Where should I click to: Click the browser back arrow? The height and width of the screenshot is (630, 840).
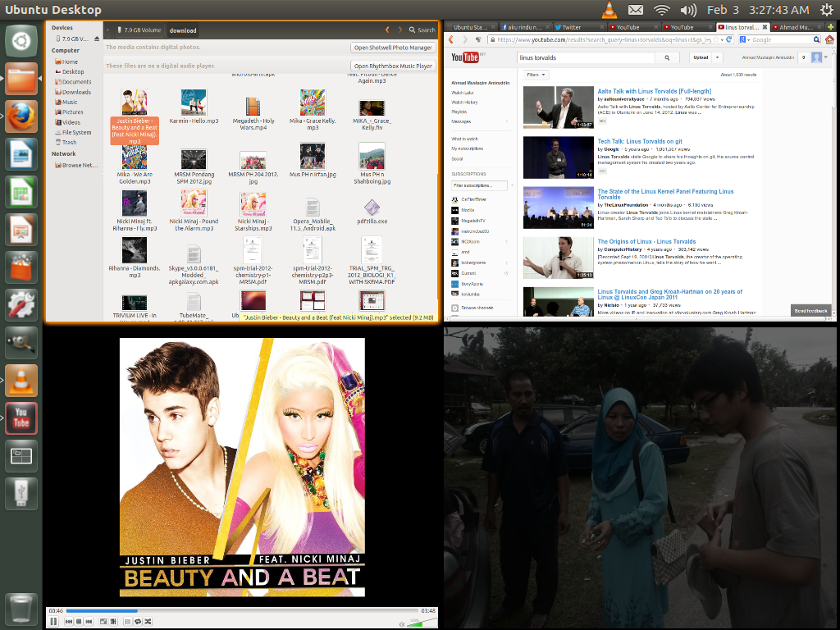click(451, 39)
